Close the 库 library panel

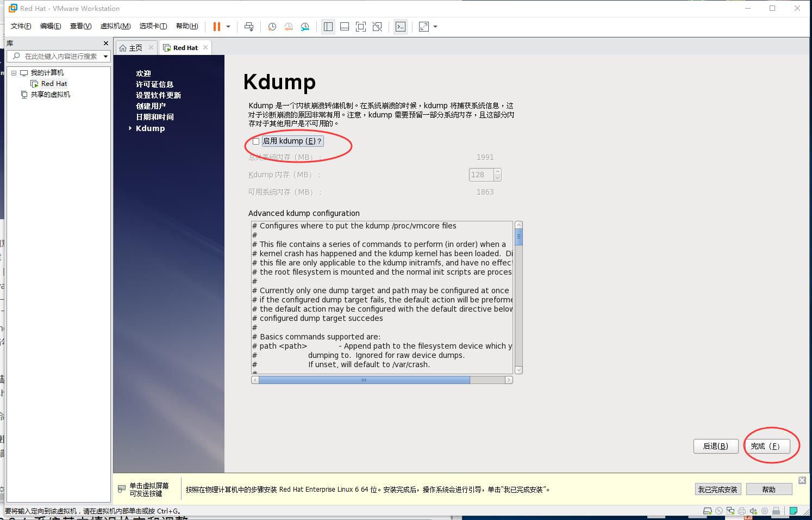pyautogui.click(x=106, y=43)
